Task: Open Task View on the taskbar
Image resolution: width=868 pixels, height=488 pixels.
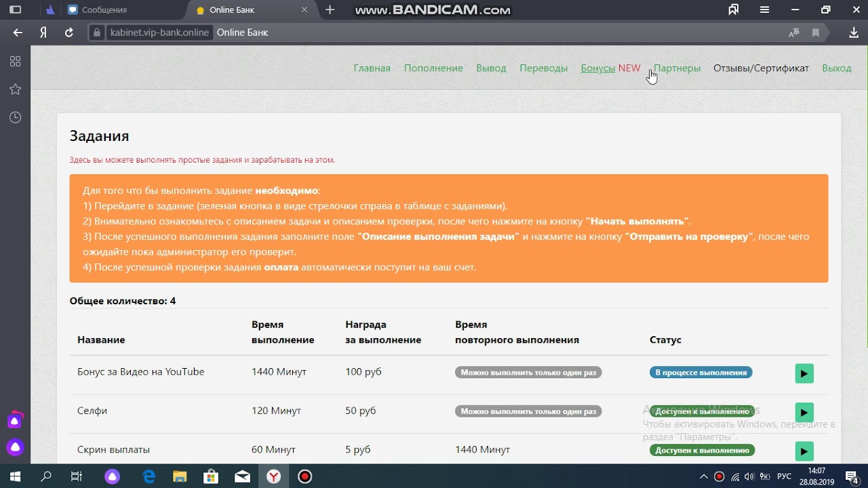Action: 77,476
